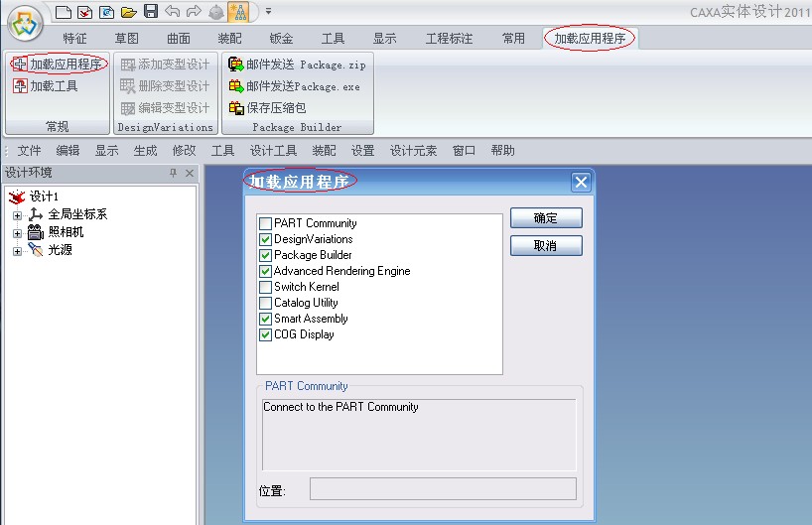Switch to the 特征 ribbon tab
This screenshot has height=525, width=812.
75,39
